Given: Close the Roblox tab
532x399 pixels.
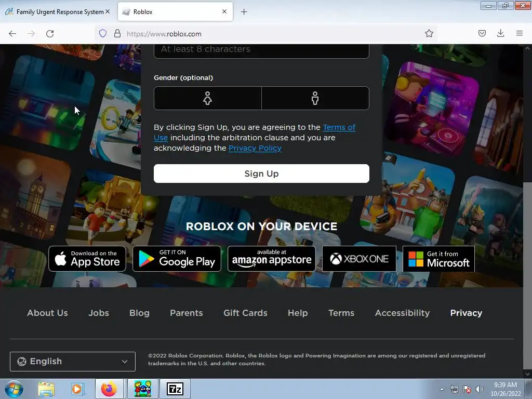Looking at the screenshot, I should (x=224, y=11).
